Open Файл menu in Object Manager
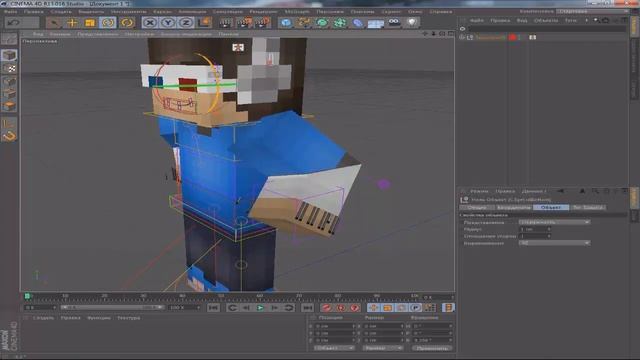The image size is (640, 360). (x=477, y=20)
